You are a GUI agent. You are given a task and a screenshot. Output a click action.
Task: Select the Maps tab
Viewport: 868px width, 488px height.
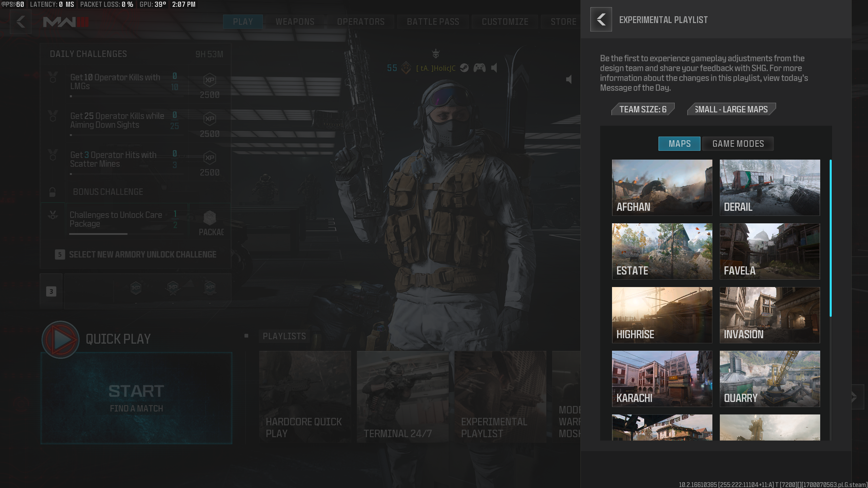tap(679, 144)
